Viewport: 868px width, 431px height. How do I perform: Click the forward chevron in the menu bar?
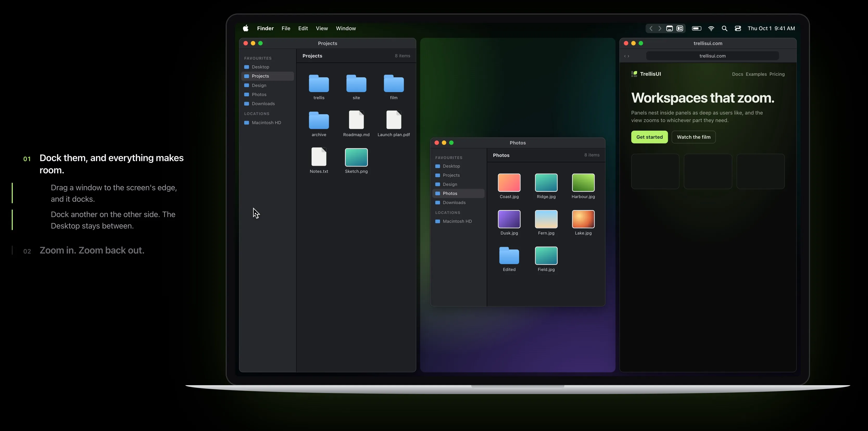(660, 28)
